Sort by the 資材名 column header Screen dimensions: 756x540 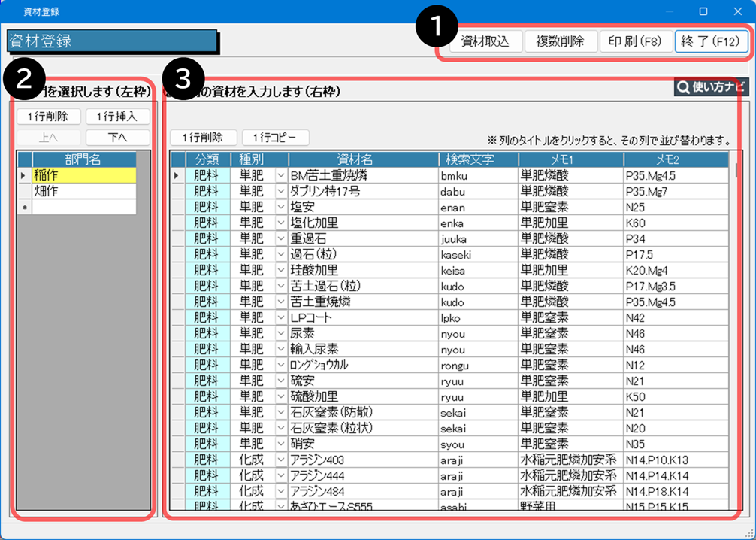pyautogui.click(x=363, y=159)
